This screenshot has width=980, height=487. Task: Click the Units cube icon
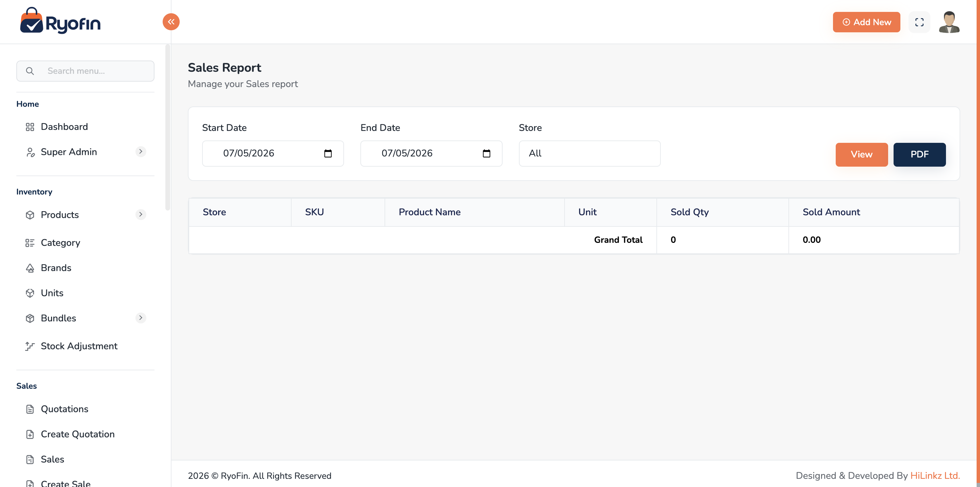[30, 293]
